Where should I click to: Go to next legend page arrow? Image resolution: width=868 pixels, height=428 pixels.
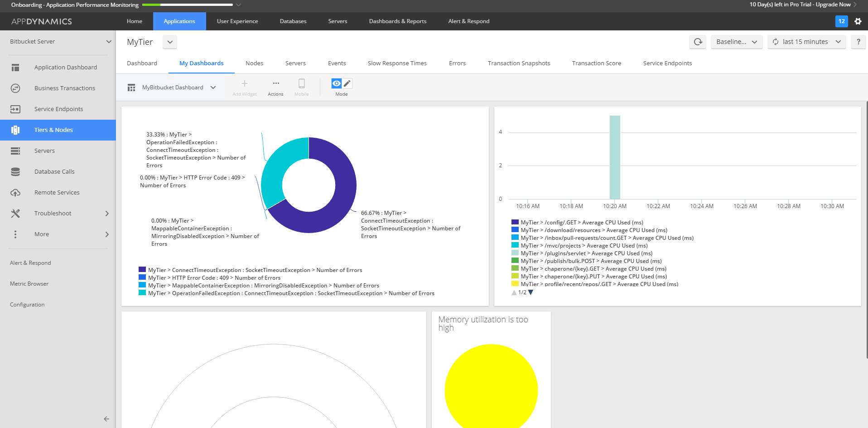[531, 292]
